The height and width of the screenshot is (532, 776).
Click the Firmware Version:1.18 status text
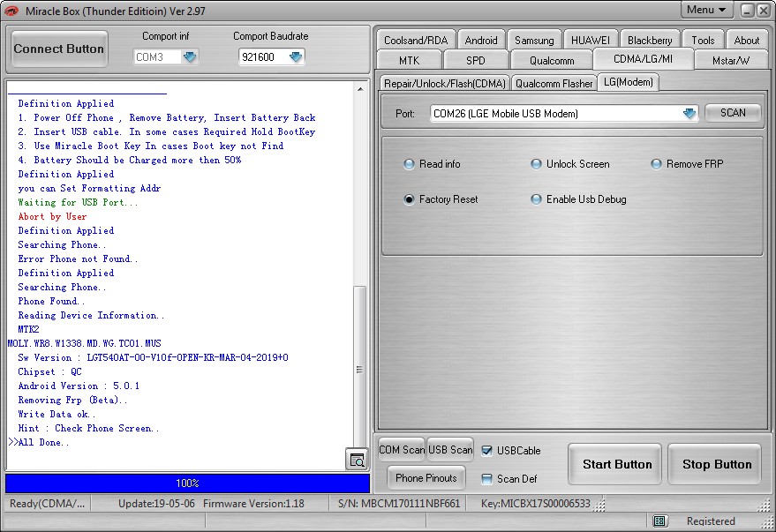(253, 503)
